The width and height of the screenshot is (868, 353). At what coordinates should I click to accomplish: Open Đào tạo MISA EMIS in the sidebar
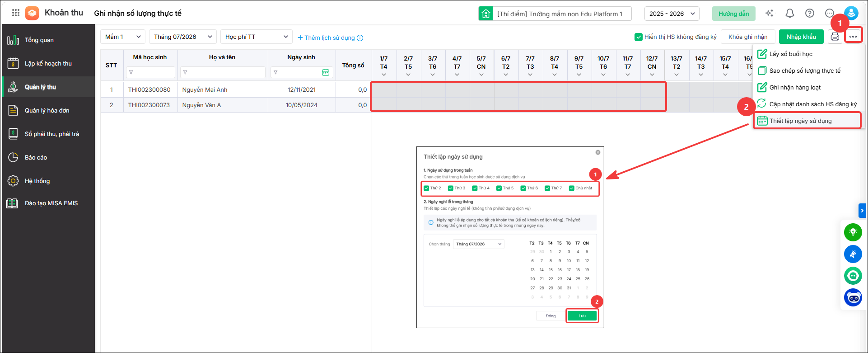[x=48, y=203]
